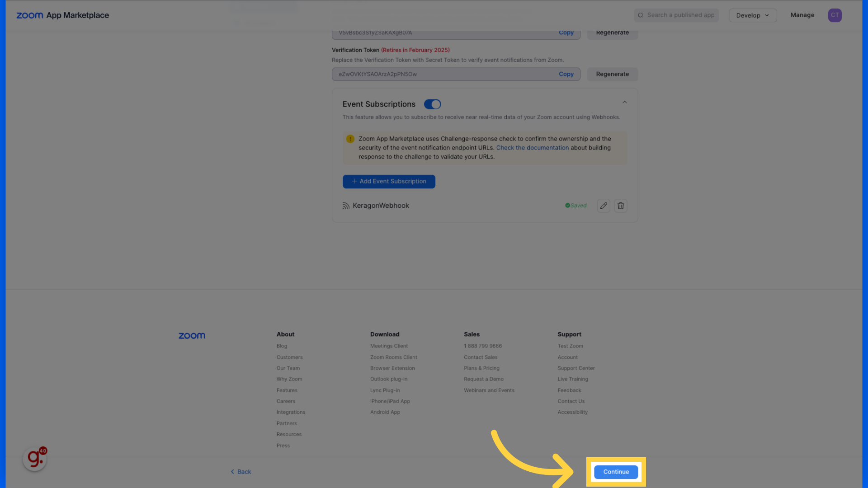The width and height of the screenshot is (868, 488).
Task: Open the CT user avatar menu
Action: point(835,15)
